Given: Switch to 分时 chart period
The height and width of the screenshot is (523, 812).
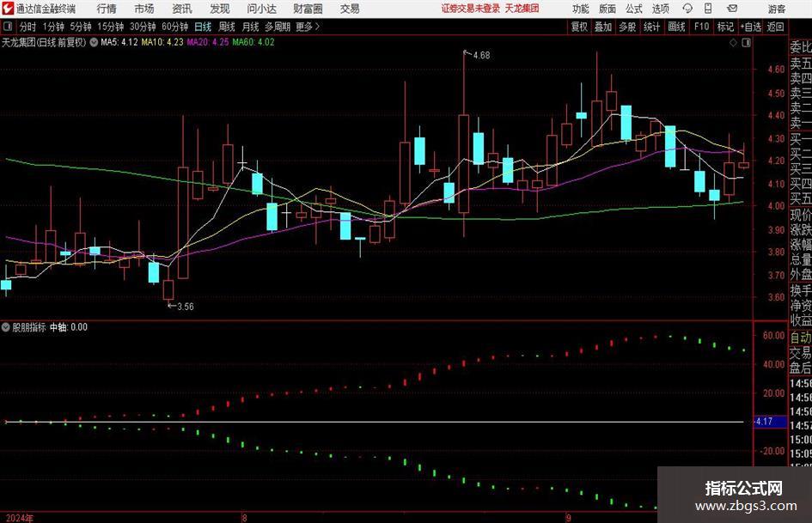Looking at the screenshot, I should coord(28,27).
